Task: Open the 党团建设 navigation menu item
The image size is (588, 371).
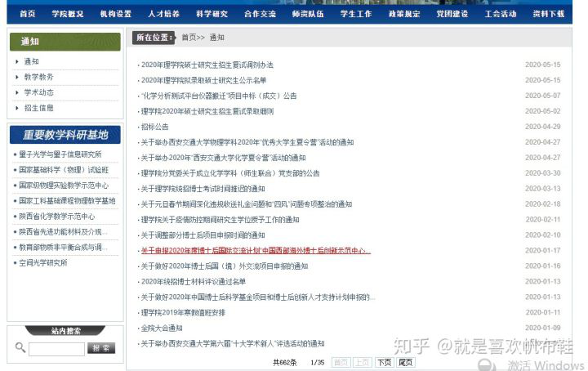Action: 452,14
